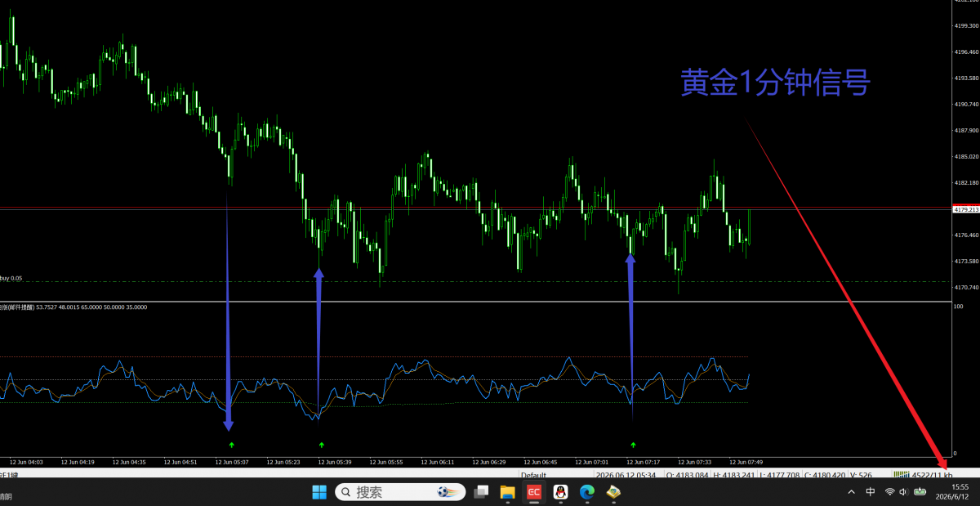Select green signal arrow near 12 Jun 07:17
This screenshot has height=506, width=980.
(633, 445)
